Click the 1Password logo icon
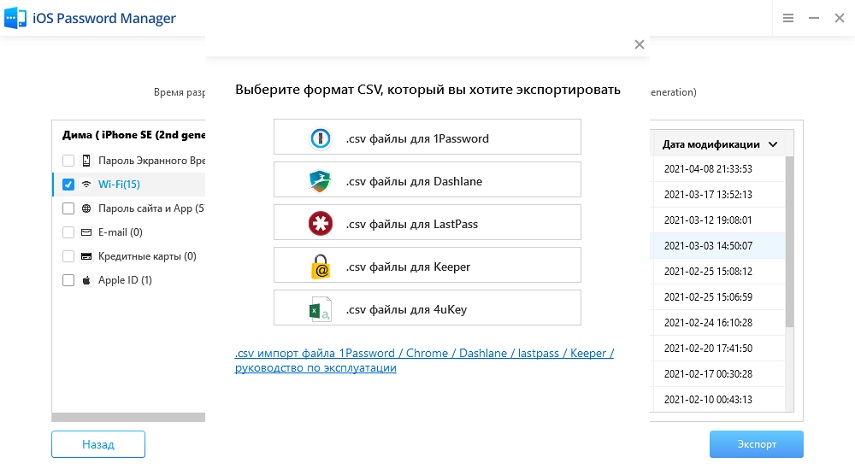Image resolution: width=855 pixels, height=475 pixels. [319, 138]
